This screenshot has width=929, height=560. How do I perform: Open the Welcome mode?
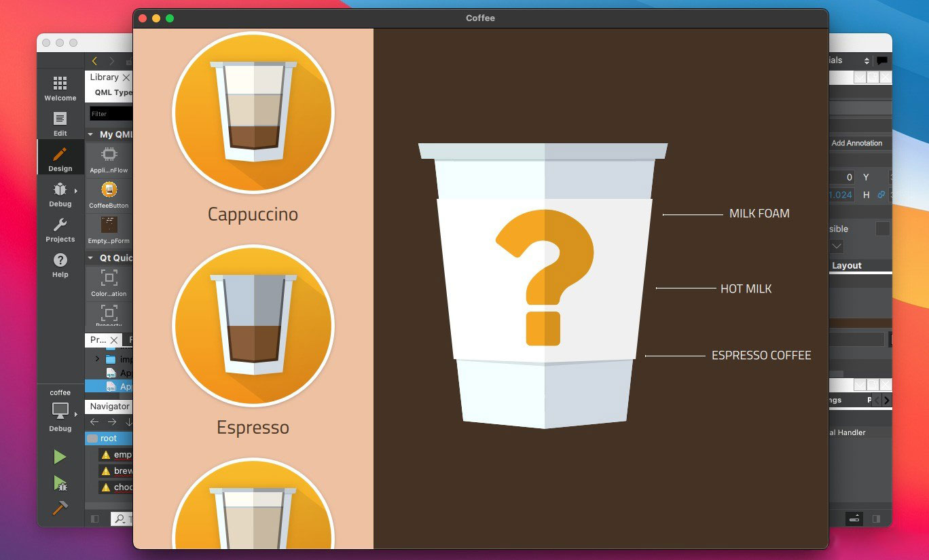[60, 88]
